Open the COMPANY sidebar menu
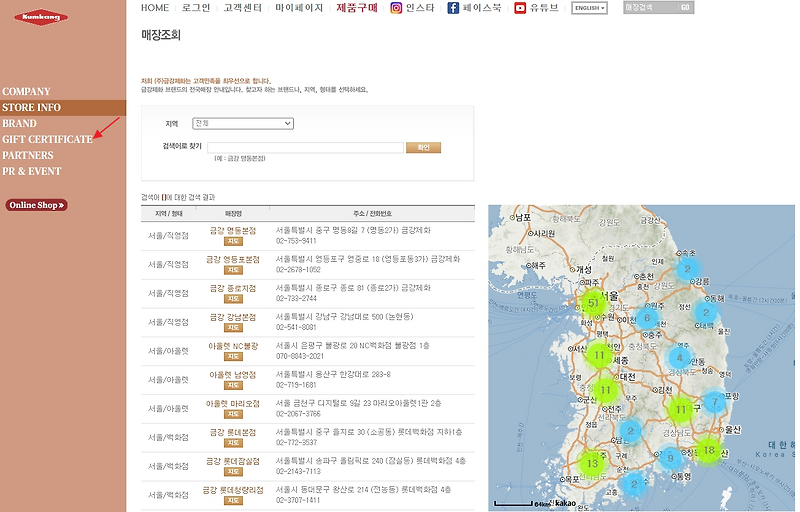 (26, 91)
